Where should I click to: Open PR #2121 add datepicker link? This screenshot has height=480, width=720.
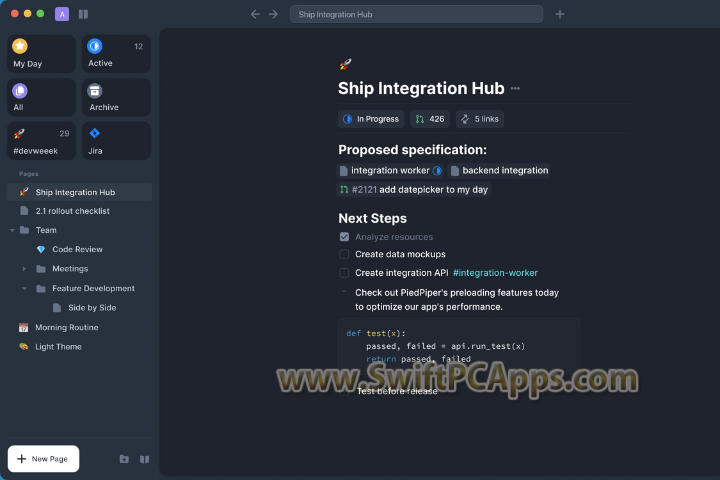pos(414,190)
